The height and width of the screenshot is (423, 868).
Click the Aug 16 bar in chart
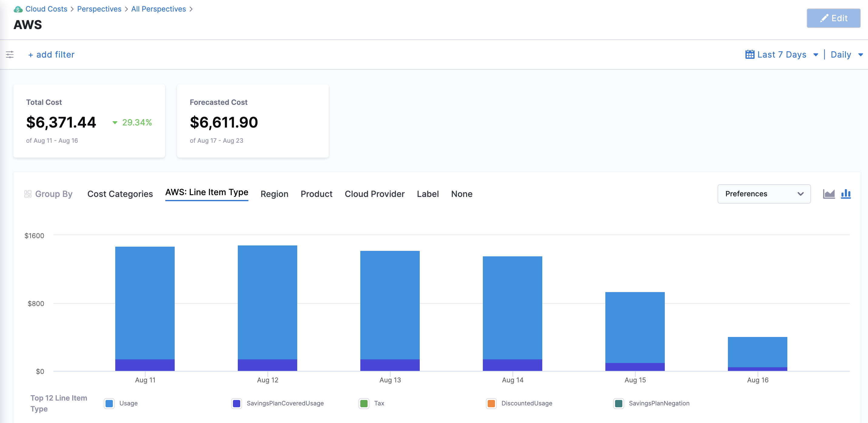click(x=758, y=354)
